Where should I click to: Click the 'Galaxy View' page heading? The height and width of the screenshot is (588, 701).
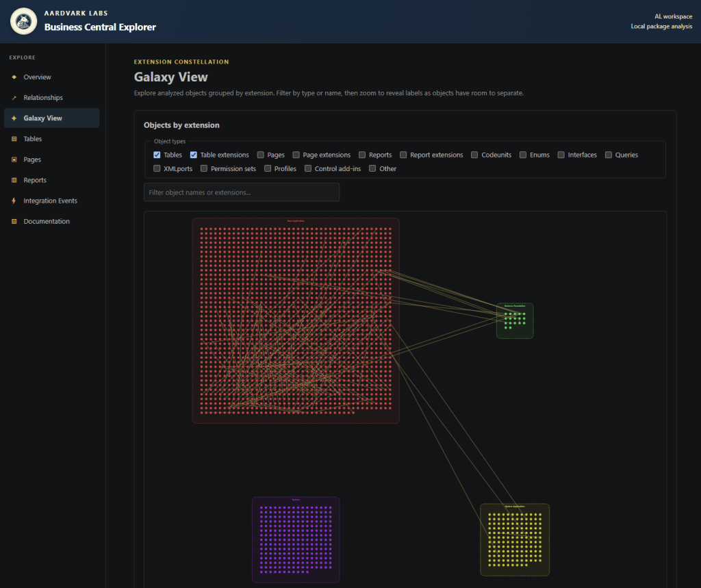[170, 77]
